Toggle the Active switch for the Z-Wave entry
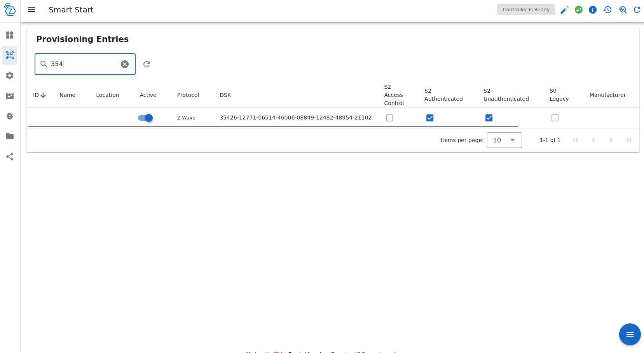The image size is (644, 353). click(x=145, y=118)
